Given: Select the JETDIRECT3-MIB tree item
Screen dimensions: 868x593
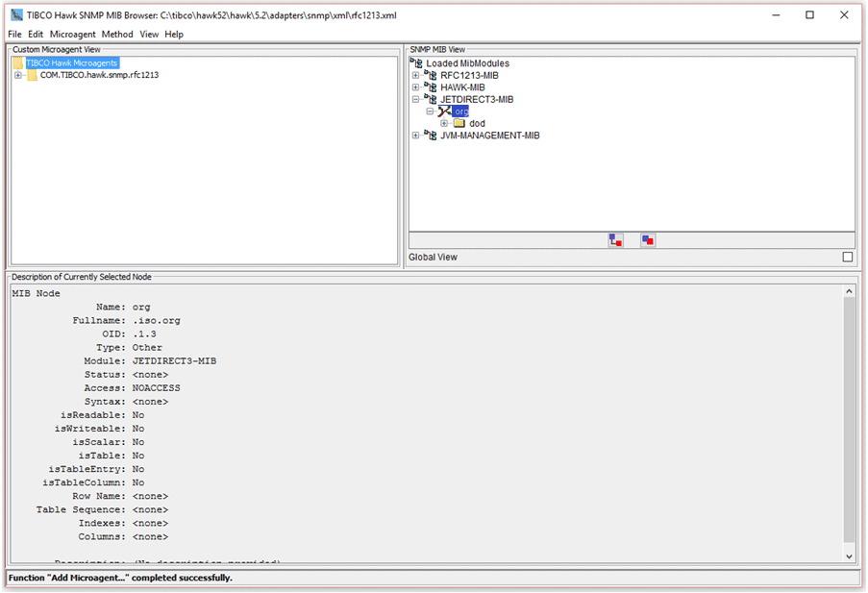Looking at the screenshot, I should tap(477, 100).
